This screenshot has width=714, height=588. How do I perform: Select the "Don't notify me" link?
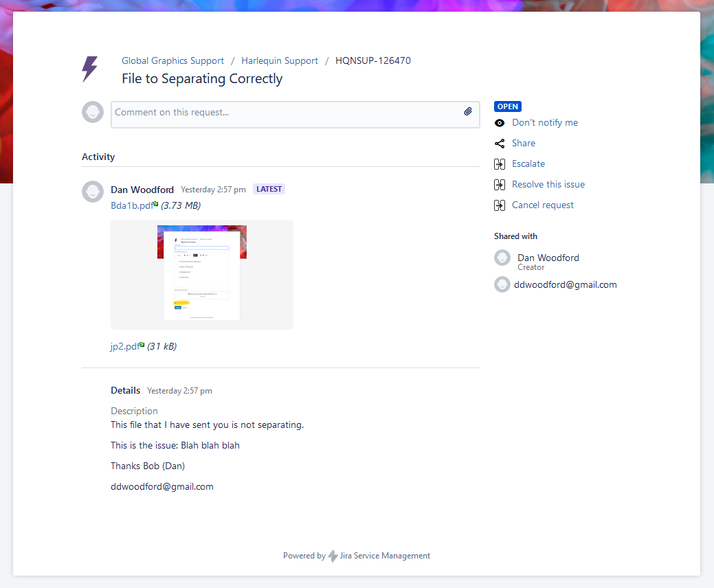[x=545, y=123]
